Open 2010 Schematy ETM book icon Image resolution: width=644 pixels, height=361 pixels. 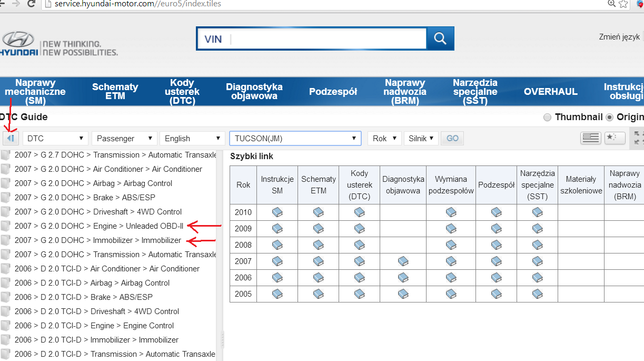[x=319, y=212]
